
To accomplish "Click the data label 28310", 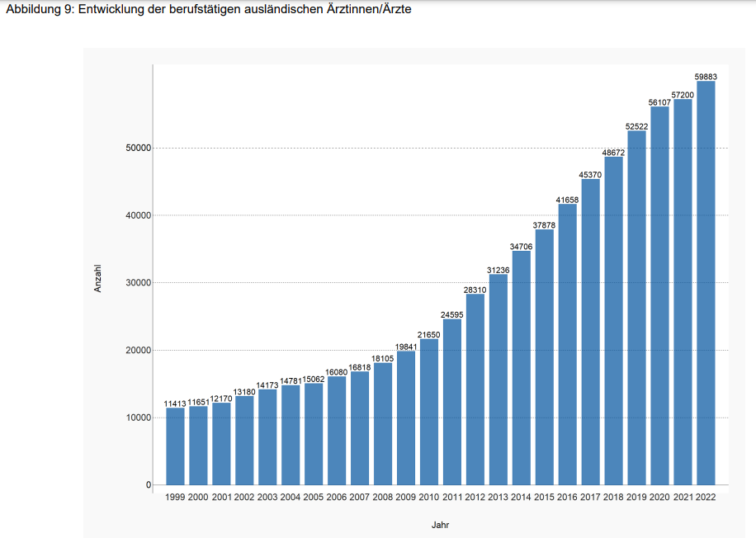I will 475,290.
